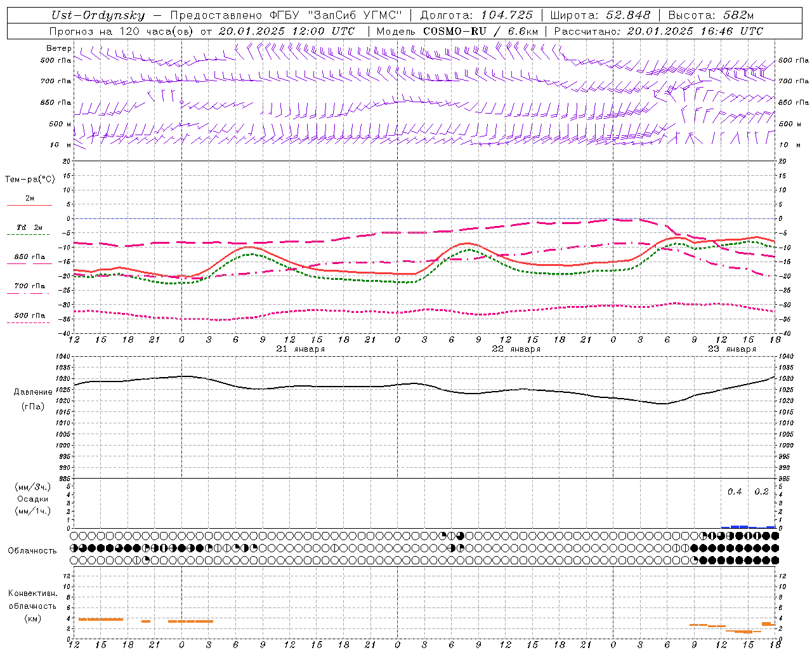Click the '850 гПа' entry in temperature legend
Screen dimensions: 812x650
click(29, 257)
